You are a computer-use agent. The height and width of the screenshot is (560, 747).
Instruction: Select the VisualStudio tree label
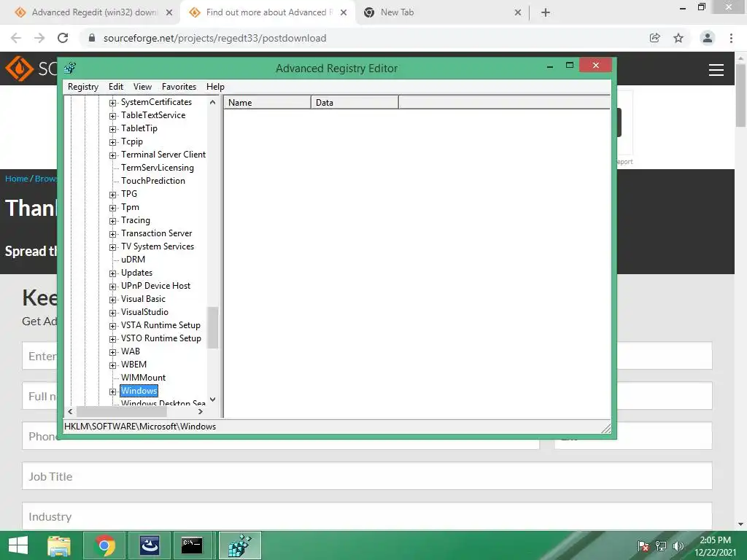pos(144,312)
